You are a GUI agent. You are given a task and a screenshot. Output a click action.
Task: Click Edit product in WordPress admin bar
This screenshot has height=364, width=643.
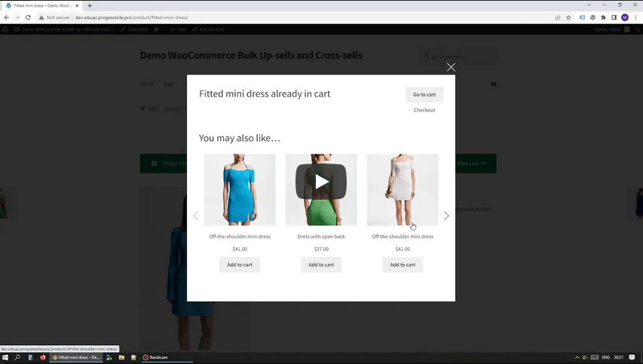click(x=208, y=29)
